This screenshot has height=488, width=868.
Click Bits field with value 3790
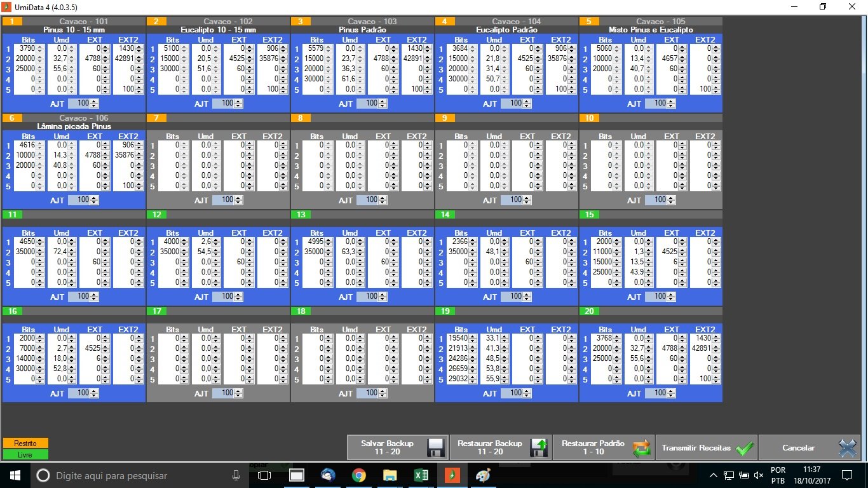click(x=30, y=48)
